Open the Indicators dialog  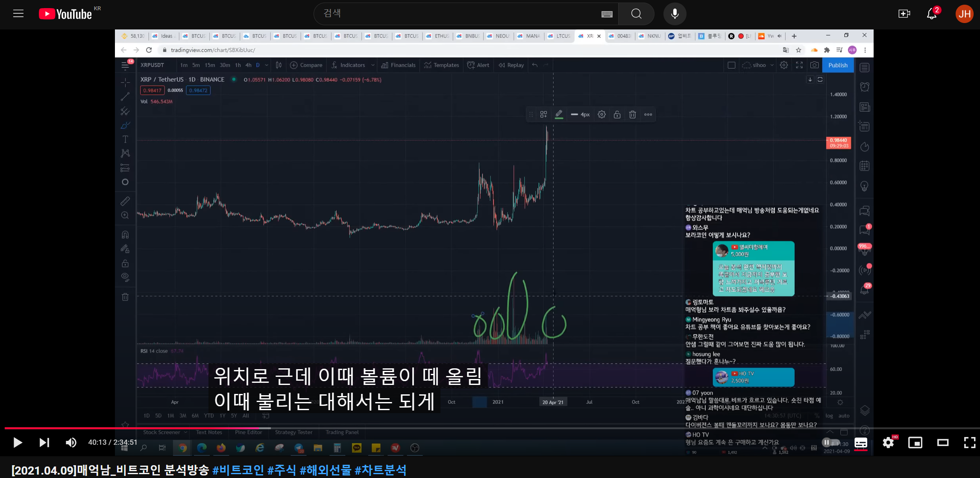click(348, 65)
